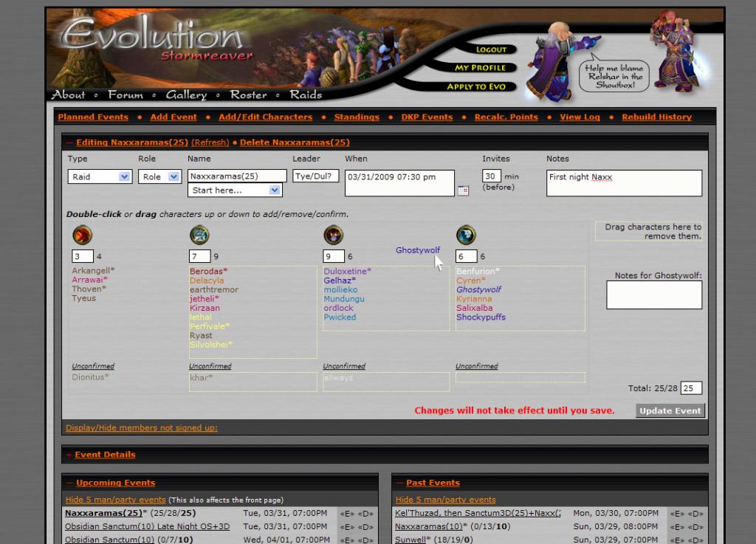This screenshot has width=756, height=544.
Task: Click the healer role icon above Berodas
Action: pyautogui.click(x=199, y=235)
